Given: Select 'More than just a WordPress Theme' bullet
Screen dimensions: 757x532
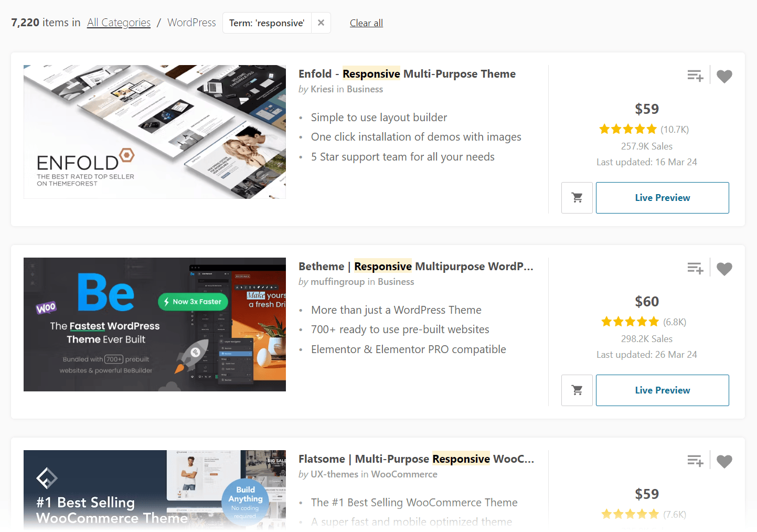Looking at the screenshot, I should coord(396,310).
